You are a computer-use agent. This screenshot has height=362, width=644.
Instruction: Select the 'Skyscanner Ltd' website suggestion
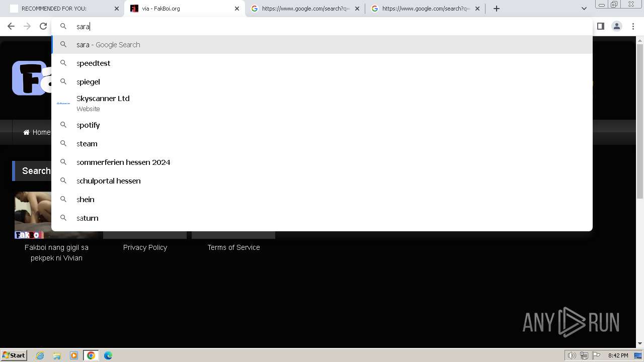(x=322, y=104)
